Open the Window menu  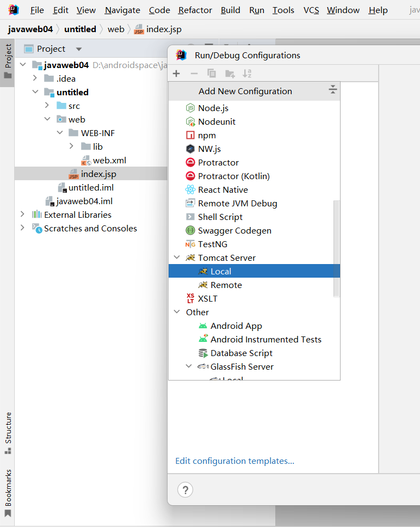pyautogui.click(x=343, y=10)
